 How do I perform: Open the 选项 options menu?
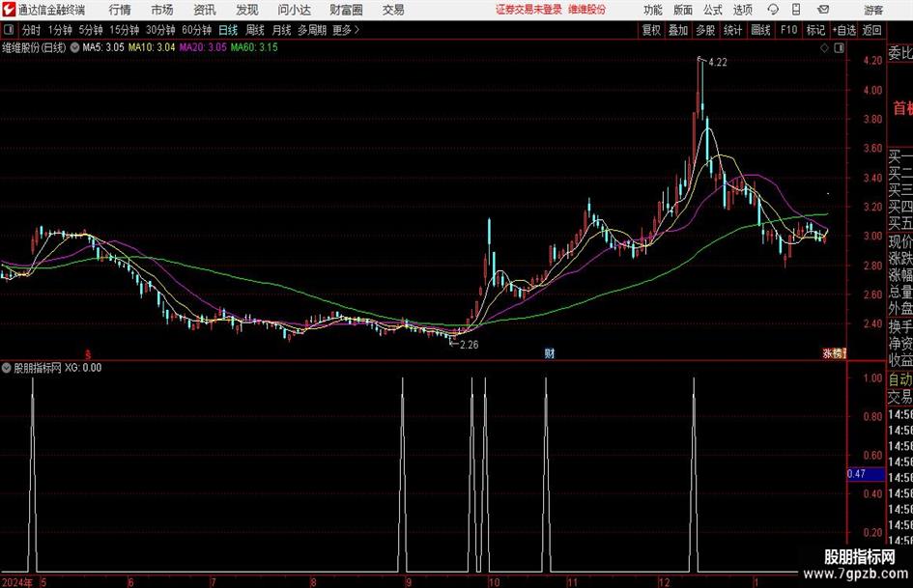tap(742, 10)
